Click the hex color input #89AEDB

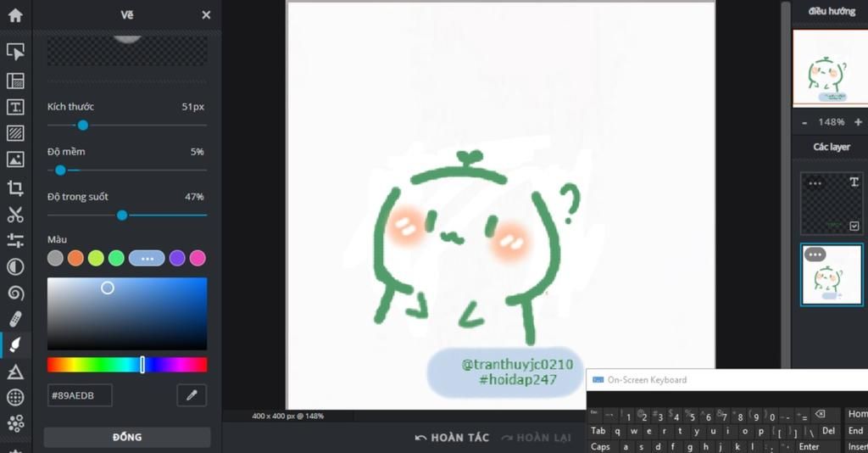[80, 395]
